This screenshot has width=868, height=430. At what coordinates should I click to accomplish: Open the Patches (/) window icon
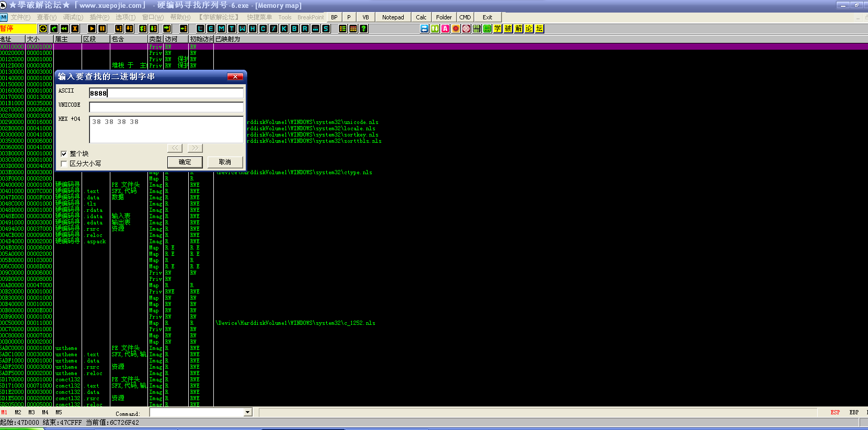[x=273, y=29]
